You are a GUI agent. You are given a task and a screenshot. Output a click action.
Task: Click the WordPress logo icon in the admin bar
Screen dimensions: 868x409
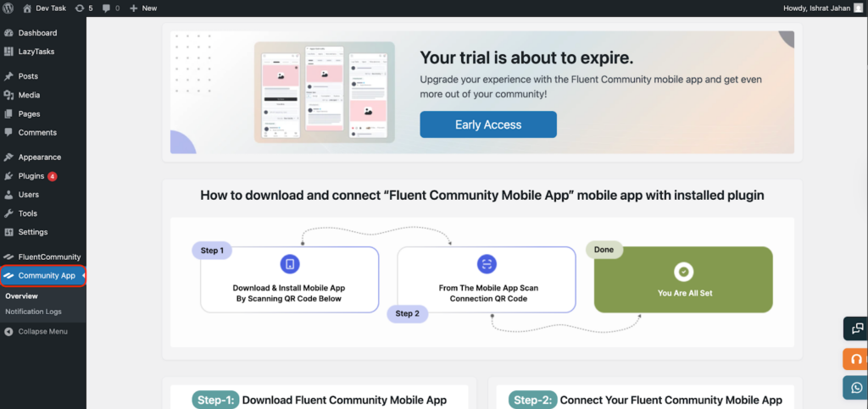click(x=8, y=8)
